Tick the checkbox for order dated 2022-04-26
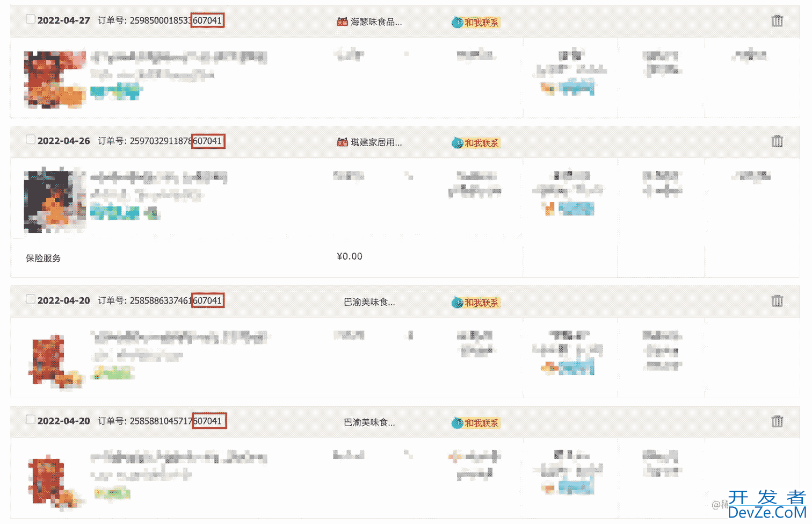The width and height of the screenshot is (812, 524). coord(31,140)
